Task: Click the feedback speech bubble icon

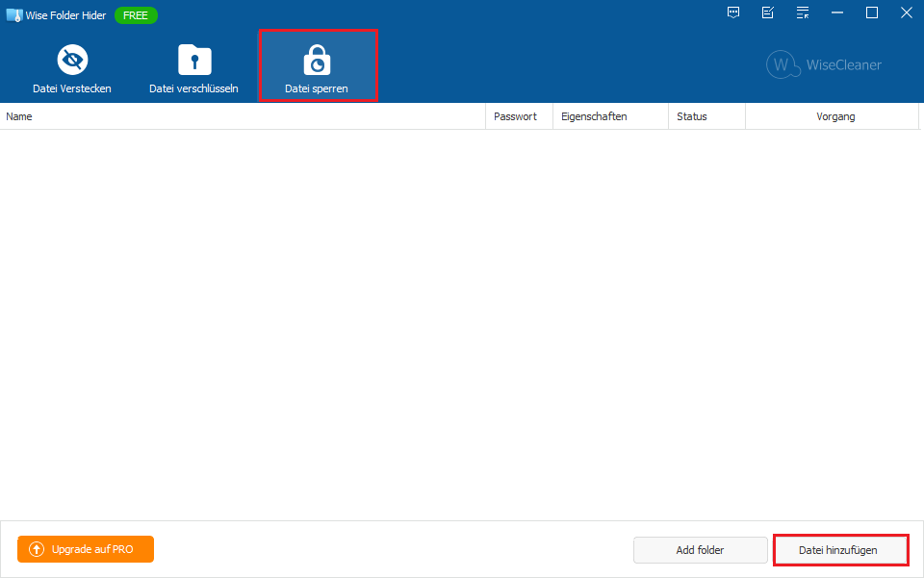Action: (733, 13)
